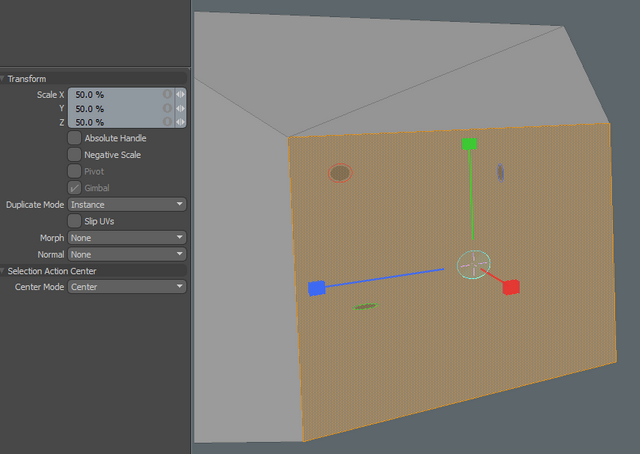Click the Scale Z value slider arrows
The width and height of the screenshot is (640, 454).
180,122
